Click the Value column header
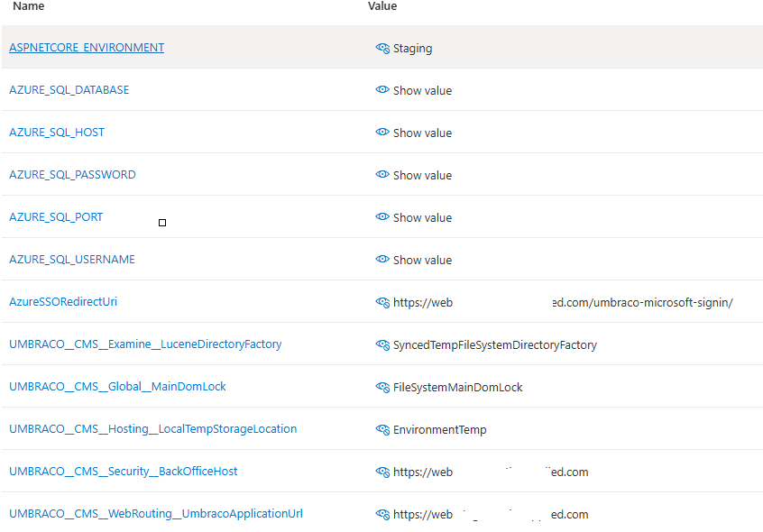 (x=382, y=6)
